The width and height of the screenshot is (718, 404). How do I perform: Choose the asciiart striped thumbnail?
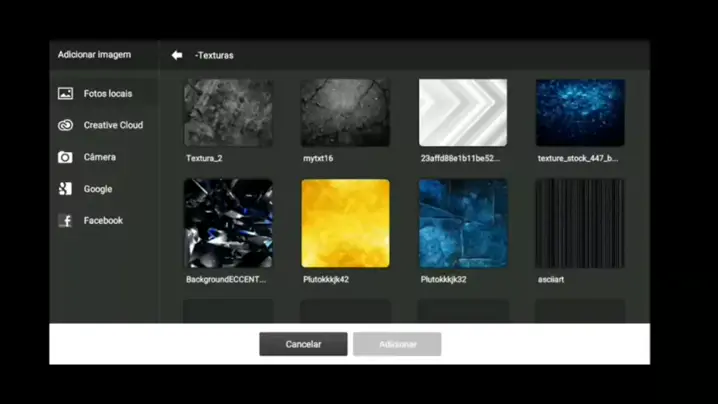[580, 223]
